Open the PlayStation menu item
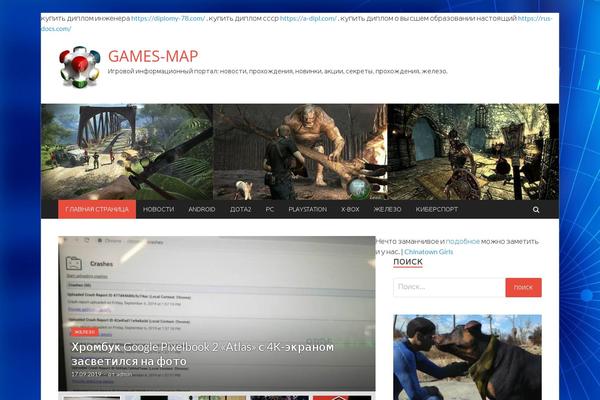 coord(308,209)
